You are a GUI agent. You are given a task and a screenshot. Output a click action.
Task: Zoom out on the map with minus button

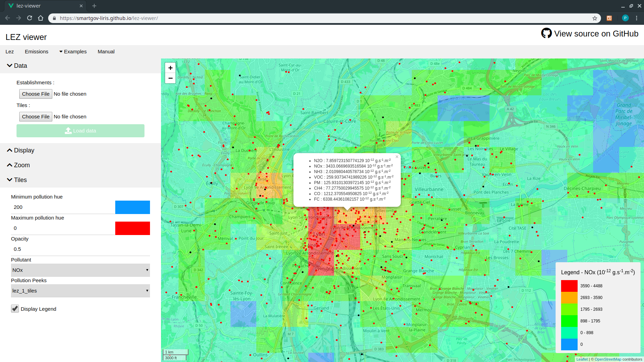170,78
